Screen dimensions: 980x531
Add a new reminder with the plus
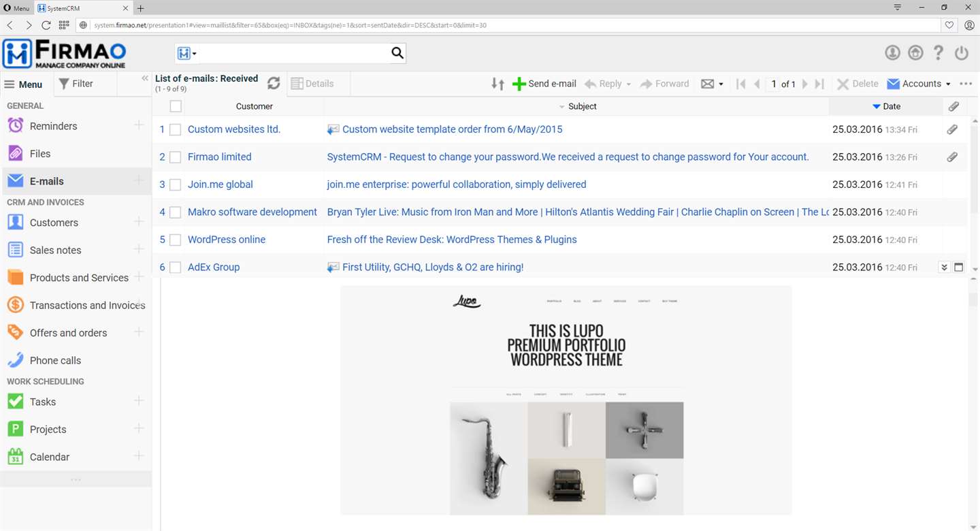139,125
